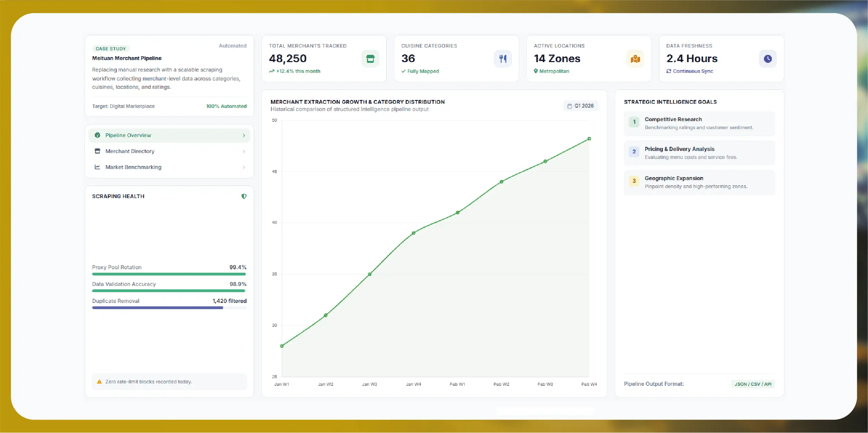Click the warning triangle icon beside rate-limit notice
Viewport: 868px width, 433px height.
tap(99, 382)
